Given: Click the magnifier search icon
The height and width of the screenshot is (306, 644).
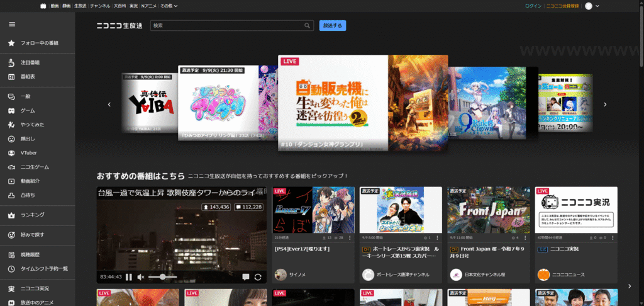Looking at the screenshot, I should coord(307,25).
